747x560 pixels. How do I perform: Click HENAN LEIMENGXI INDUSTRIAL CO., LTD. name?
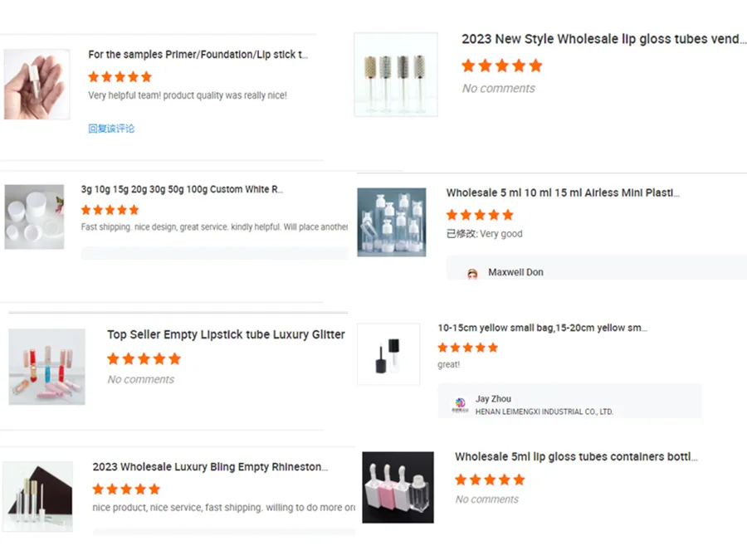click(544, 411)
